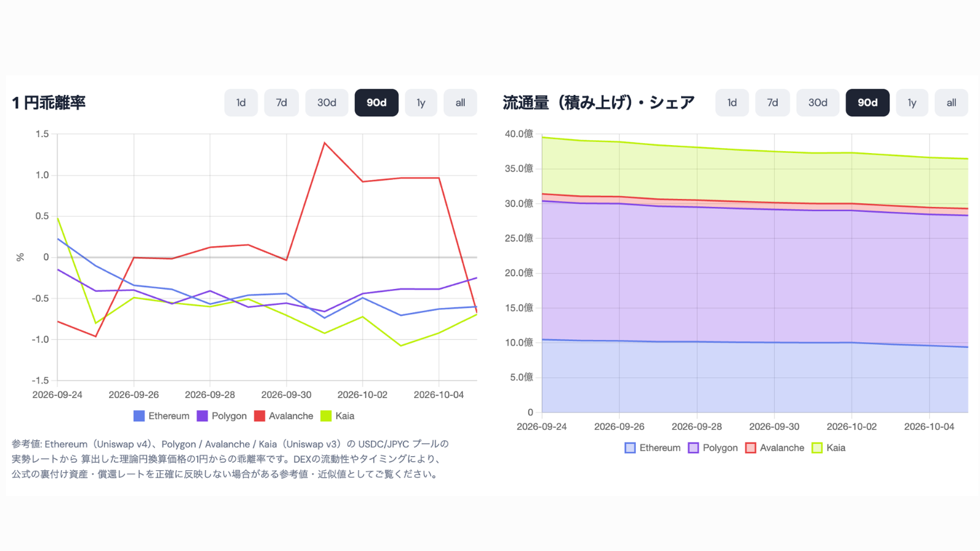Select 7d range on deviation-rate chart

[x=281, y=103]
